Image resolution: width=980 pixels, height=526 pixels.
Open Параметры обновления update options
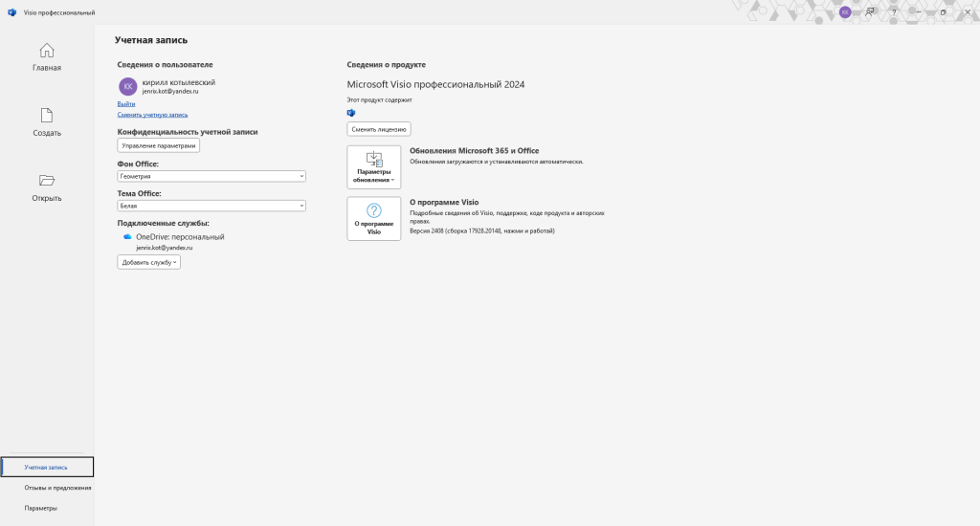click(374, 166)
